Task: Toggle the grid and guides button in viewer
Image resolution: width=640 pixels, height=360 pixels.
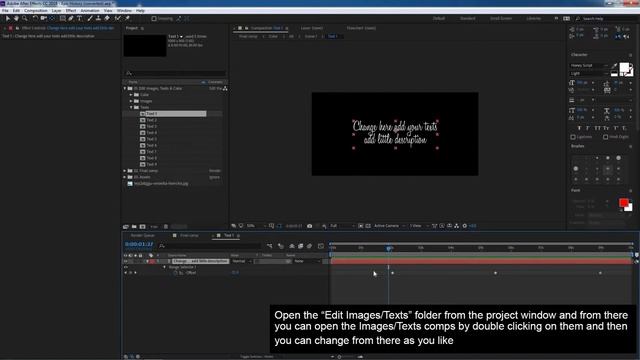Action: 271,226
